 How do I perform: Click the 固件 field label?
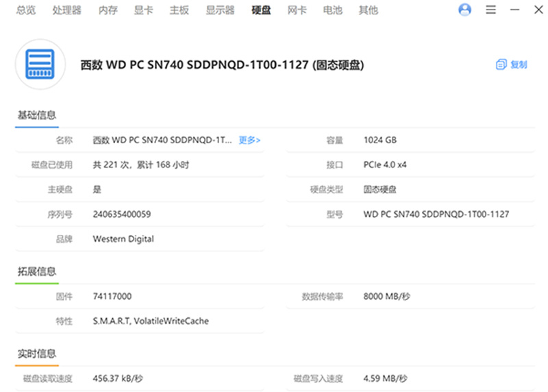[64, 297]
